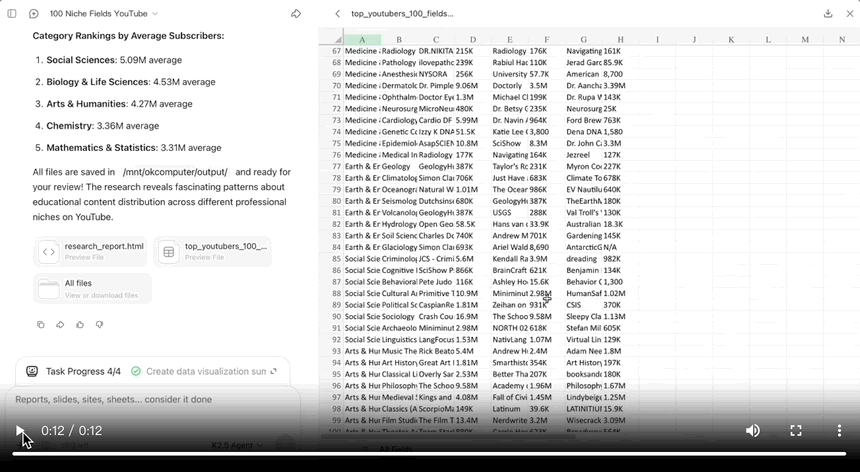The width and height of the screenshot is (860, 472).
Task: Click the Latinum cell
Action: (x=510, y=409)
